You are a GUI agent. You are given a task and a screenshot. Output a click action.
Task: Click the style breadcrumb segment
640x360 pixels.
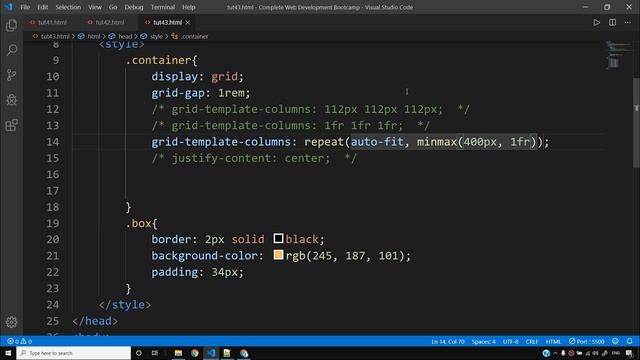click(x=156, y=36)
